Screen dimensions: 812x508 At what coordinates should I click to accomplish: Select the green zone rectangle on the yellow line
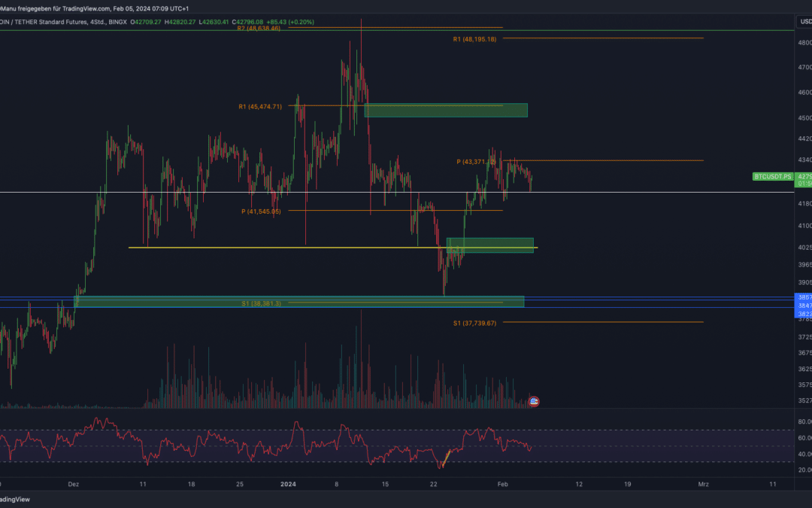490,245
